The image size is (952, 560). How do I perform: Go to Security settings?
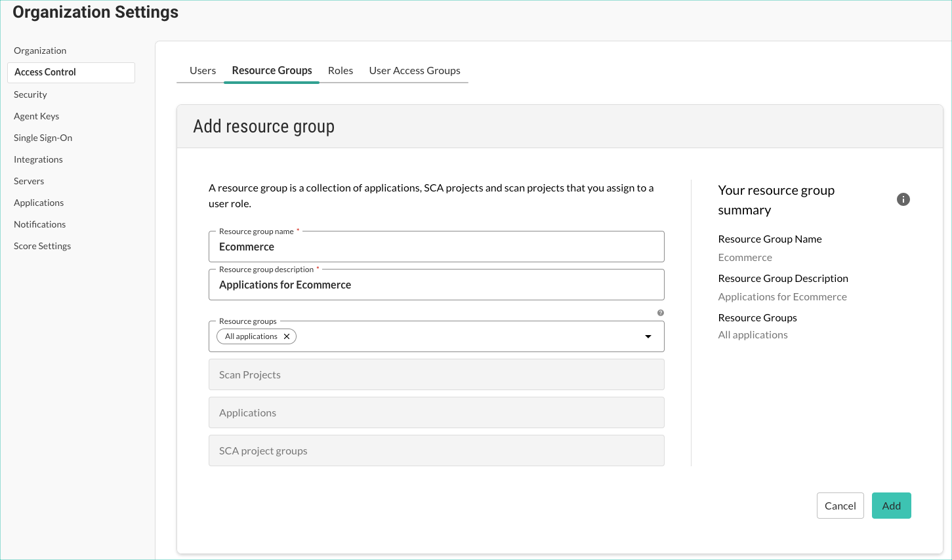pyautogui.click(x=30, y=94)
